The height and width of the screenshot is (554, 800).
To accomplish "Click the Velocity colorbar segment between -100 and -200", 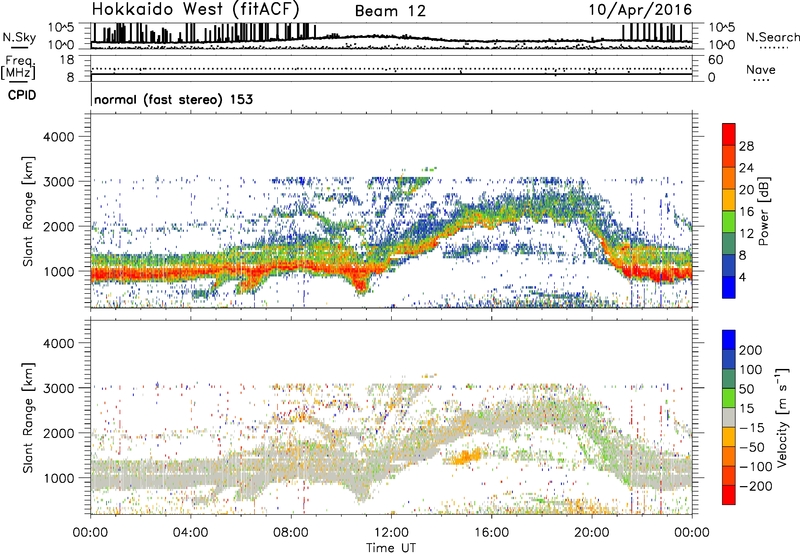I will point(729,475).
